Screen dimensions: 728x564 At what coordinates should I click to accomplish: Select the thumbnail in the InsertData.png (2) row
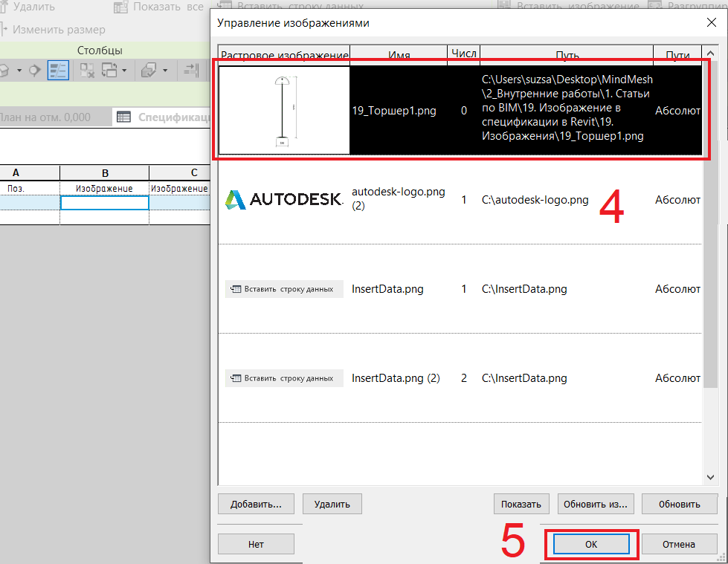pyautogui.click(x=284, y=378)
